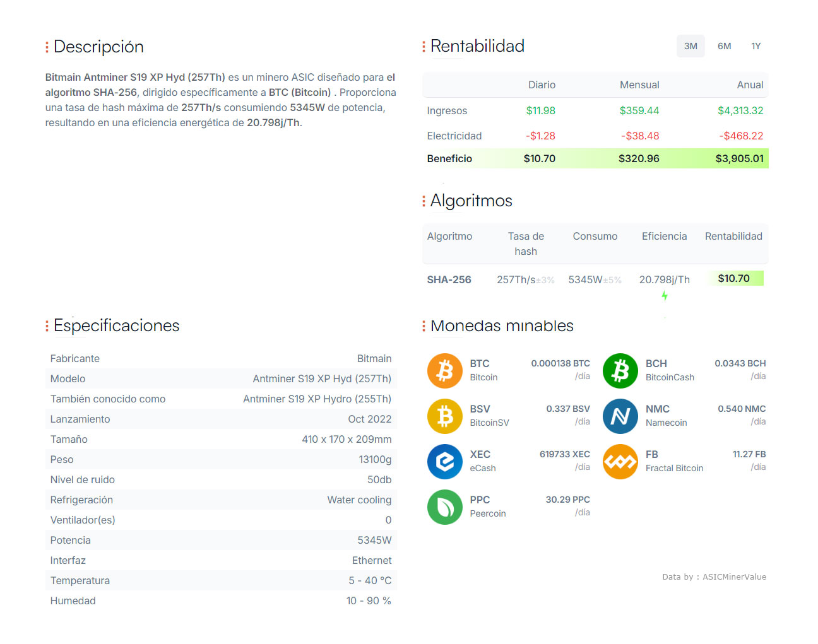
Task: Click the Interfaz value Ethernet
Action: (x=372, y=560)
